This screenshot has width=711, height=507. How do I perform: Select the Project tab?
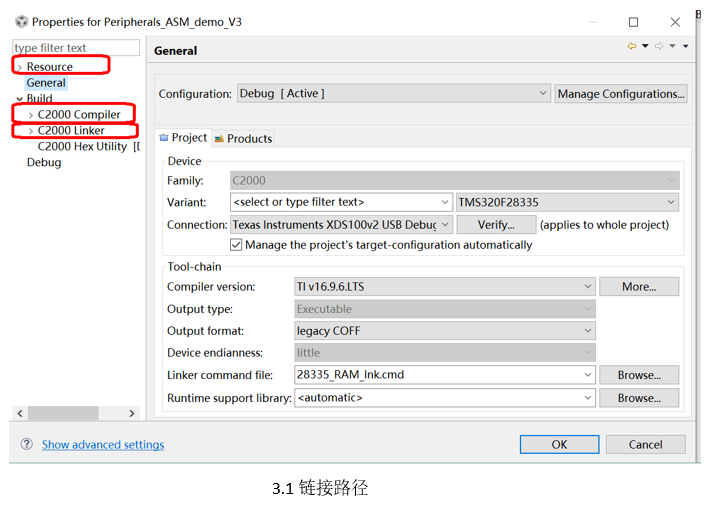point(183,138)
